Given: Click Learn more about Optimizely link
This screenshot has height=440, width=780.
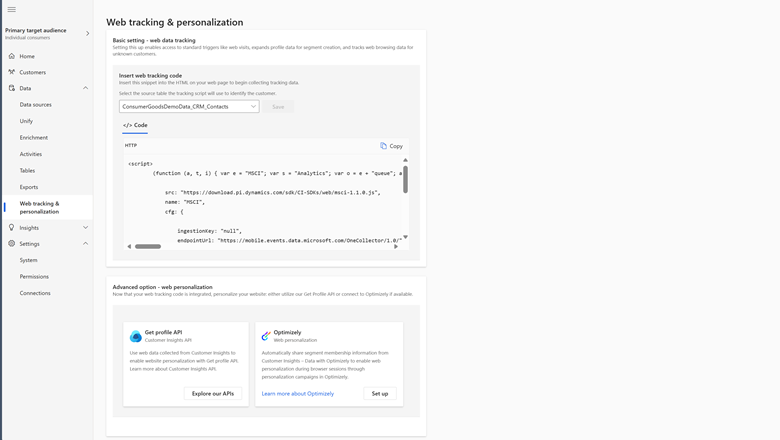Looking at the screenshot, I should (x=298, y=393).
